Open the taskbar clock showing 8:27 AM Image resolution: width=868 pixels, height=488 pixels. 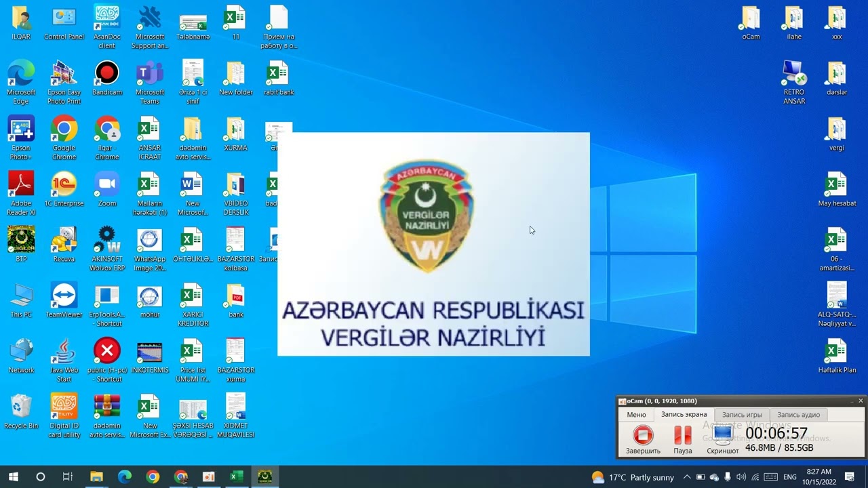[818, 477]
